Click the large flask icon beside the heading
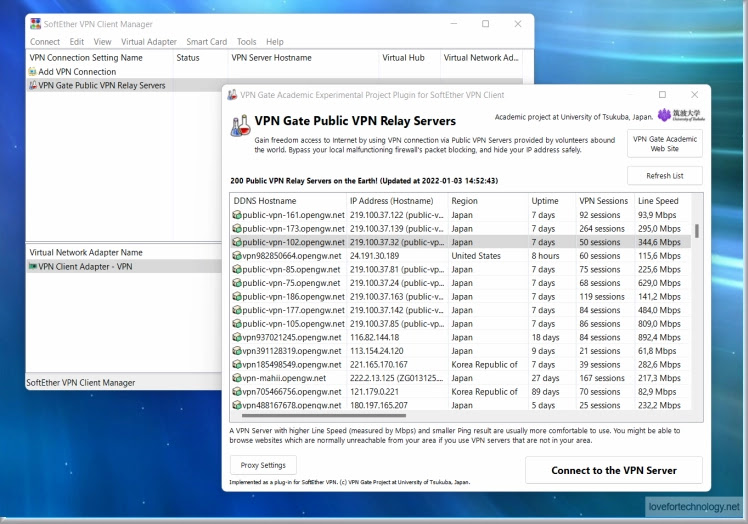The image size is (748, 524). 241,126
